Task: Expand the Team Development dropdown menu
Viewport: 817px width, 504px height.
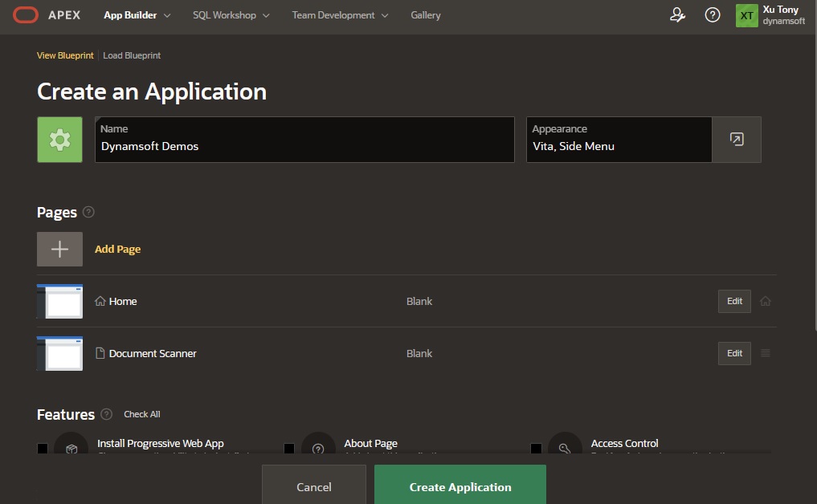Action: click(x=340, y=15)
